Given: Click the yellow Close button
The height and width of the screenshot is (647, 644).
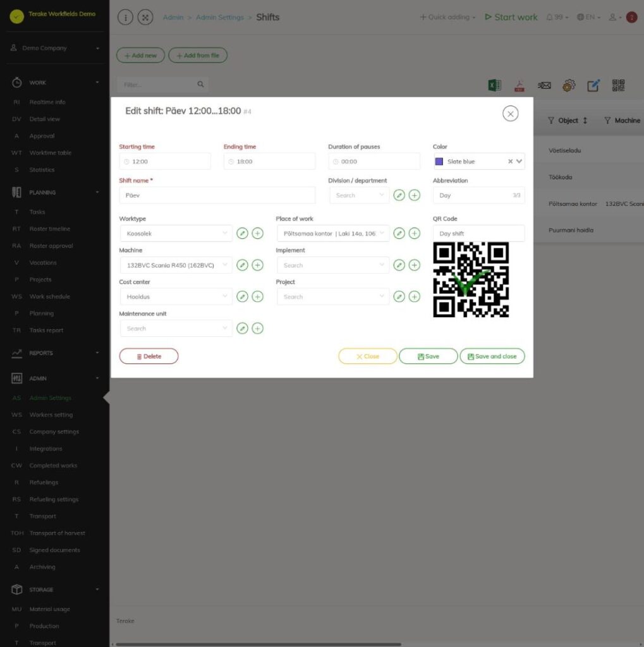Looking at the screenshot, I should [x=367, y=356].
